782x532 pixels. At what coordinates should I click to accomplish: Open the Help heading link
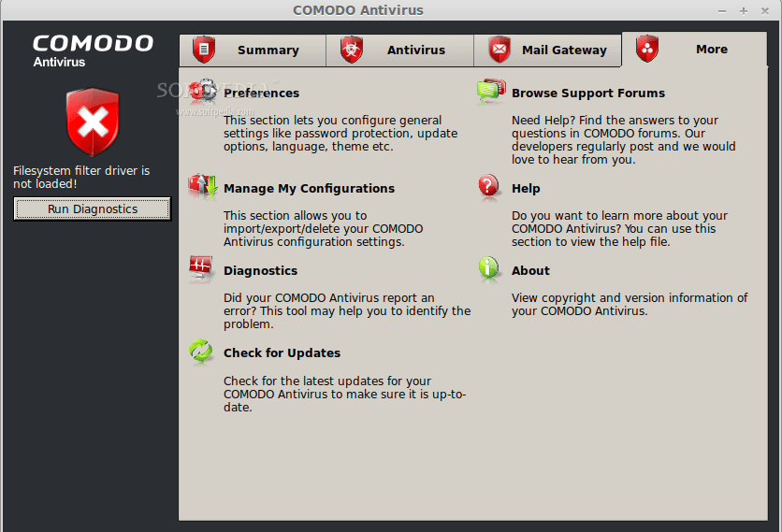(526, 189)
